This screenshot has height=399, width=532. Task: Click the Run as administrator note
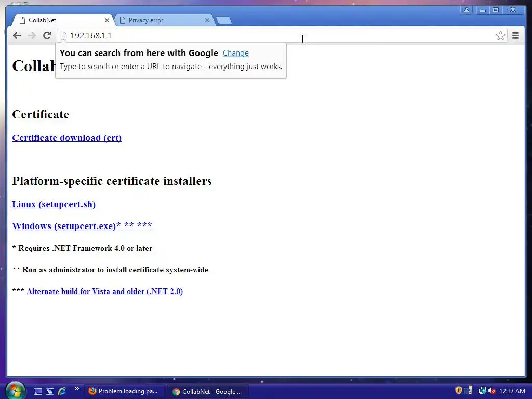click(110, 270)
